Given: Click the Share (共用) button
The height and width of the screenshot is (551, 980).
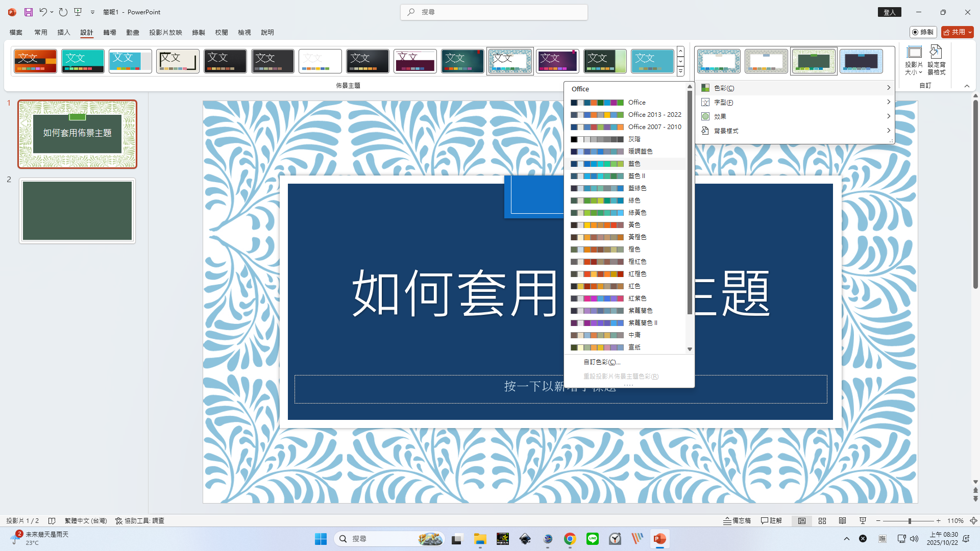Looking at the screenshot, I should click(957, 32).
